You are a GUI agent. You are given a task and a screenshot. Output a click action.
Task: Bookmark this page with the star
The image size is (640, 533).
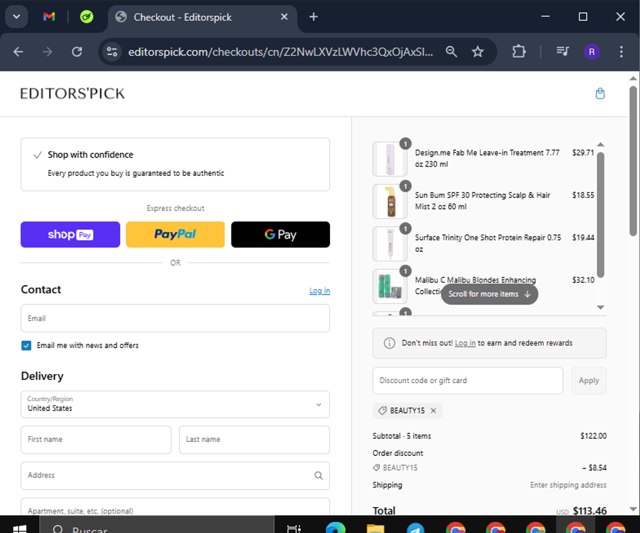478,52
